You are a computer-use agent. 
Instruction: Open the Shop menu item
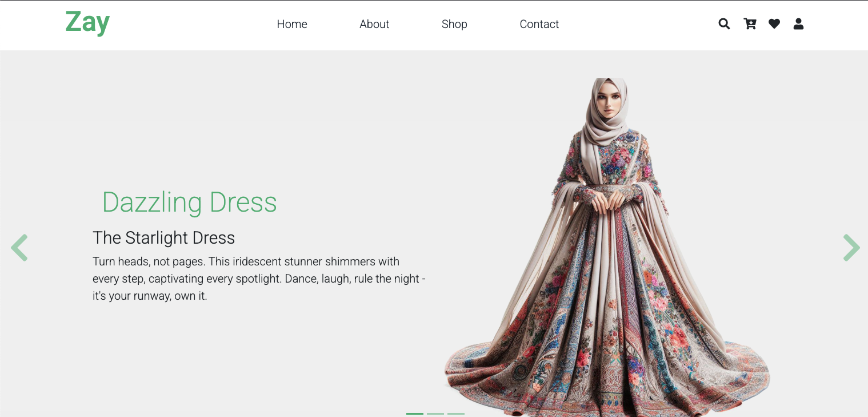[x=454, y=24]
